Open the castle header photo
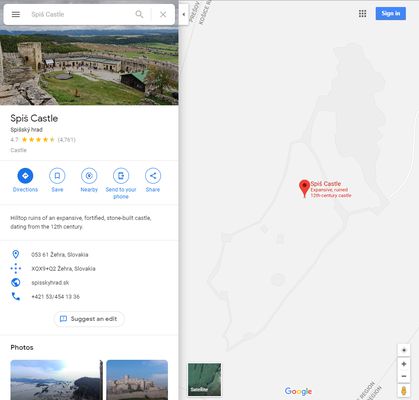Image resolution: width=419 pixels, height=400 pixels. [x=89, y=67]
